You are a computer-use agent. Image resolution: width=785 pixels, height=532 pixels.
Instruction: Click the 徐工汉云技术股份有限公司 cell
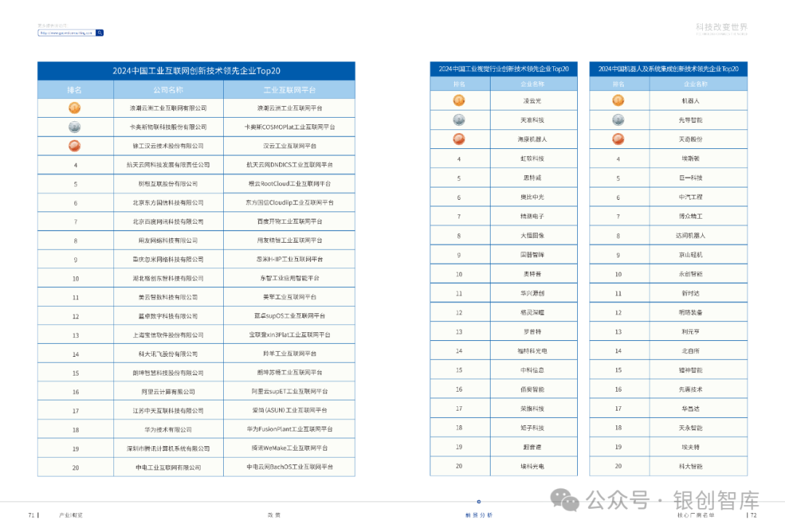click(168, 146)
